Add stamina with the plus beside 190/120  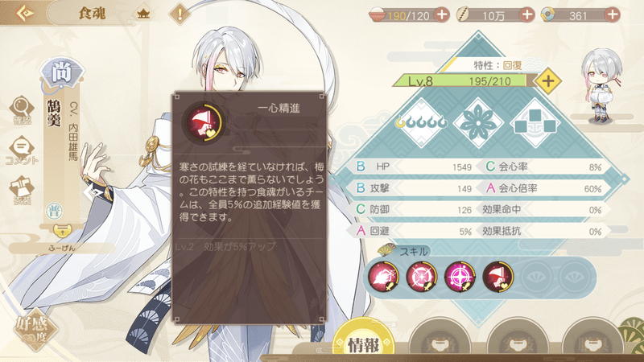click(442, 14)
